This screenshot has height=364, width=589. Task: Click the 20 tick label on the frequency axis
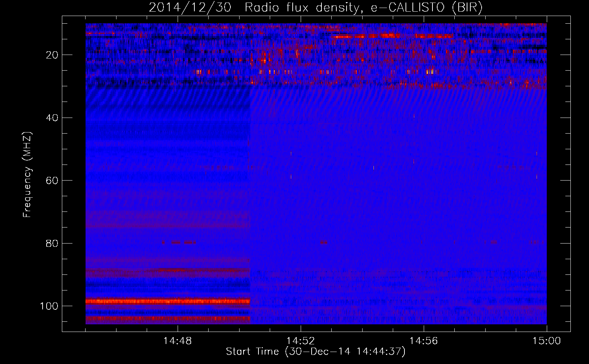point(52,55)
